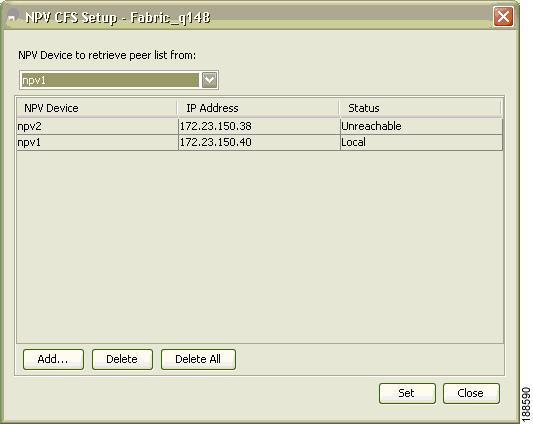Click the Add... button

[53, 359]
